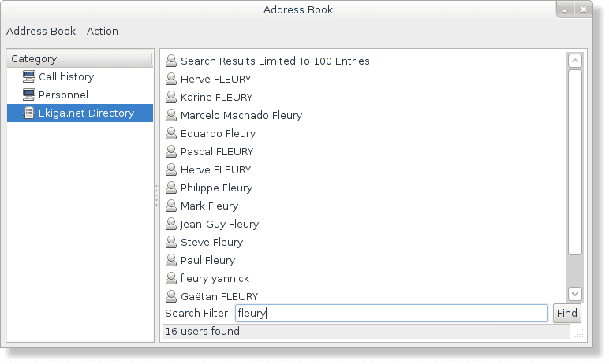Open the Action menu
609x364 pixels.
point(102,31)
